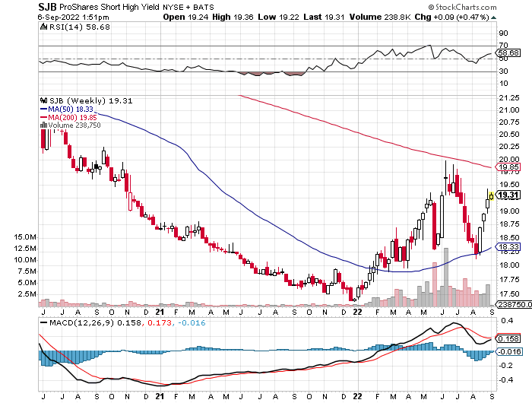Click the 22 year marker under price panel
The height and width of the screenshot is (403, 532).
(358, 312)
